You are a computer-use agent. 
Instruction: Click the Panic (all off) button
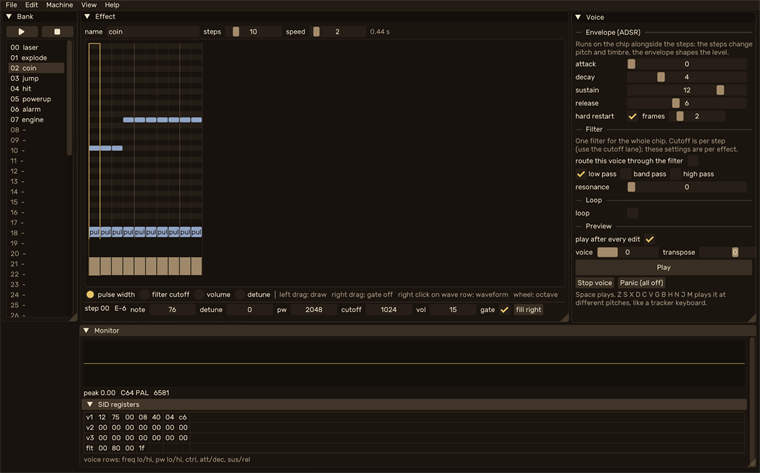[x=642, y=283]
